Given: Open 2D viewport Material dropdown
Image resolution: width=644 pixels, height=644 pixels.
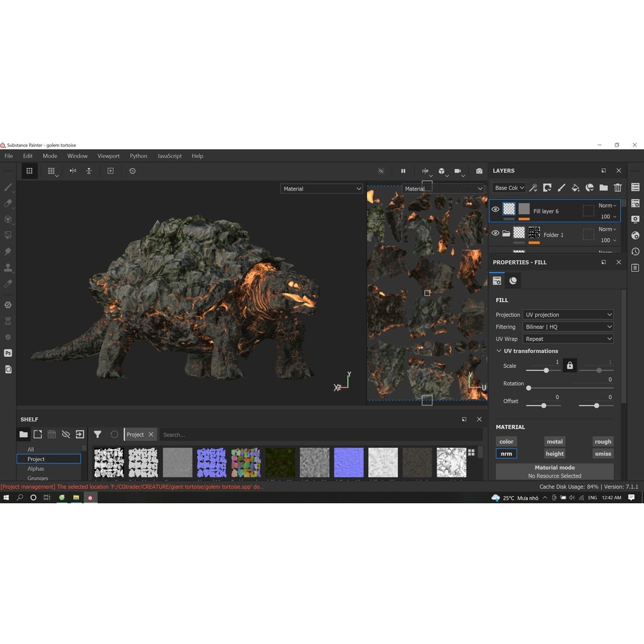Looking at the screenshot, I should click(x=444, y=189).
